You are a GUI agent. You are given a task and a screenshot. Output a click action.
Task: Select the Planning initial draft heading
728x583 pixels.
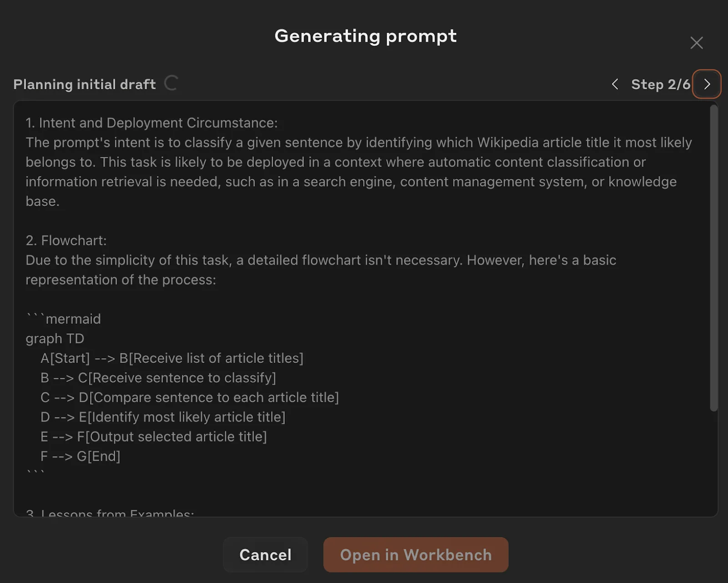pyautogui.click(x=84, y=84)
